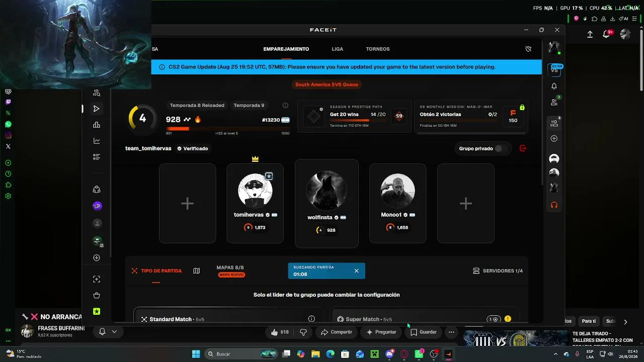The height and width of the screenshot is (362, 644).
Task: Open the wolfinsta player card
Action: click(x=327, y=203)
